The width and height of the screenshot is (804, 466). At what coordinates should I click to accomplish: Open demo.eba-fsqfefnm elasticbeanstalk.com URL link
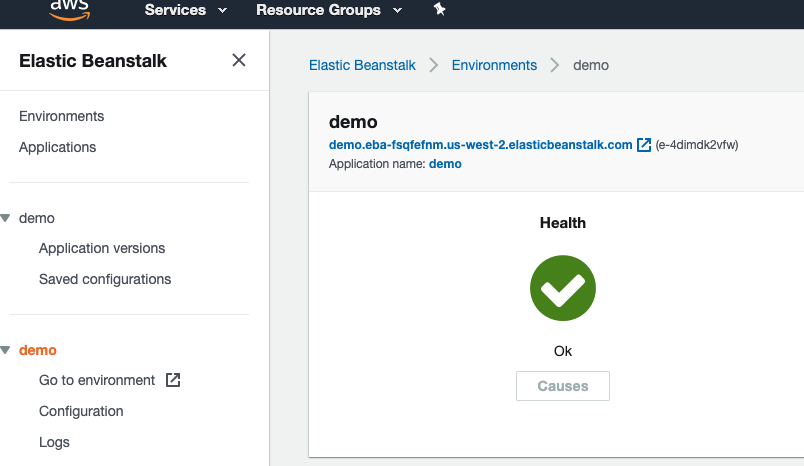(480, 145)
